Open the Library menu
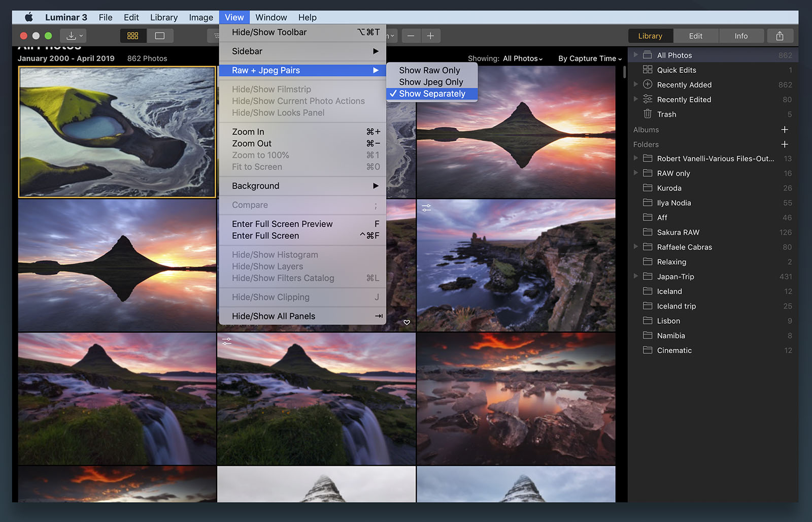The width and height of the screenshot is (812, 522). coord(164,17)
